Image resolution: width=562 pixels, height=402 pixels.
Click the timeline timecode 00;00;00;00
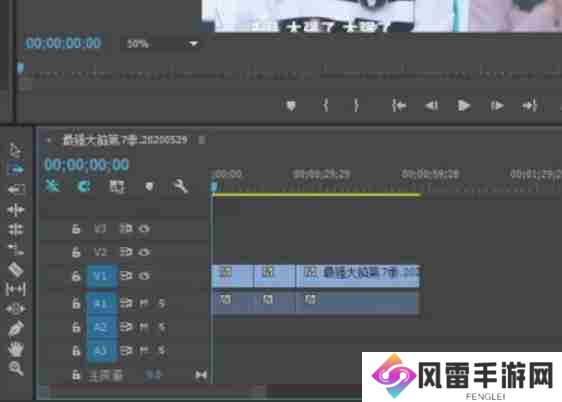tap(86, 165)
